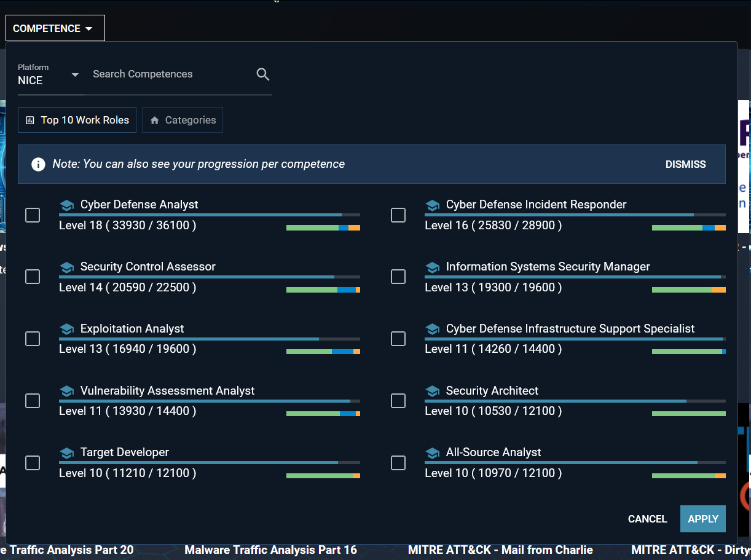
Task: Click the info icon in note banner
Action: click(38, 164)
